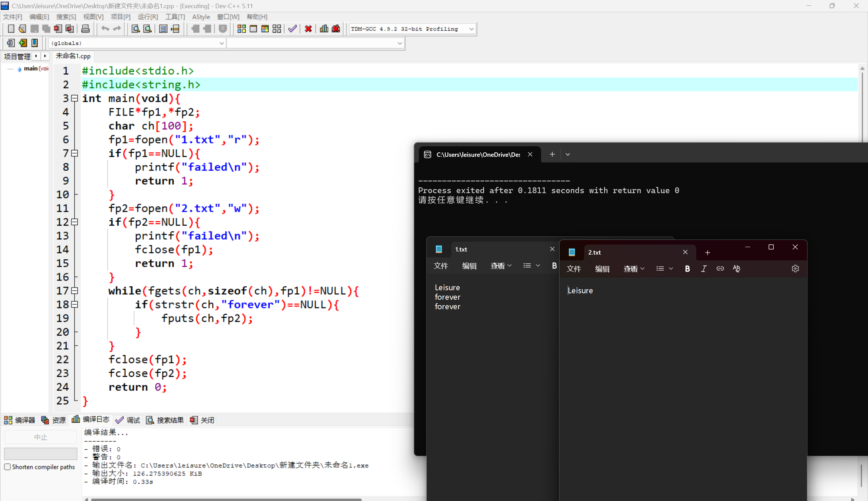Click the Find magnifier toolbar icon

coord(135,29)
